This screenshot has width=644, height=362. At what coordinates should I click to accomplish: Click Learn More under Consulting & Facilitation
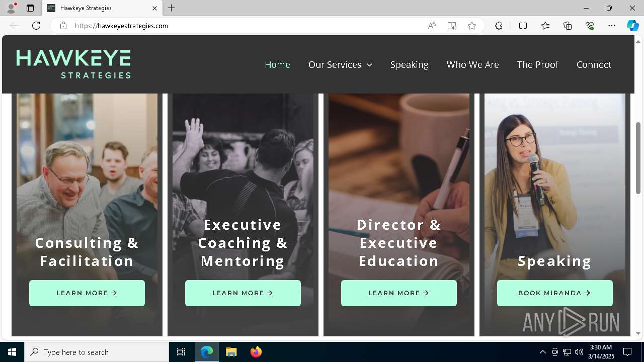pyautogui.click(x=87, y=293)
